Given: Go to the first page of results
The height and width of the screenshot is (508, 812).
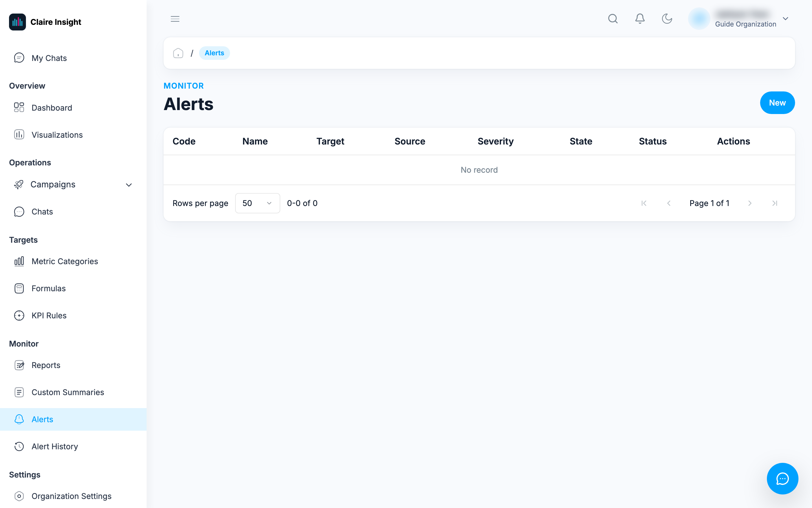Looking at the screenshot, I should coord(644,203).
